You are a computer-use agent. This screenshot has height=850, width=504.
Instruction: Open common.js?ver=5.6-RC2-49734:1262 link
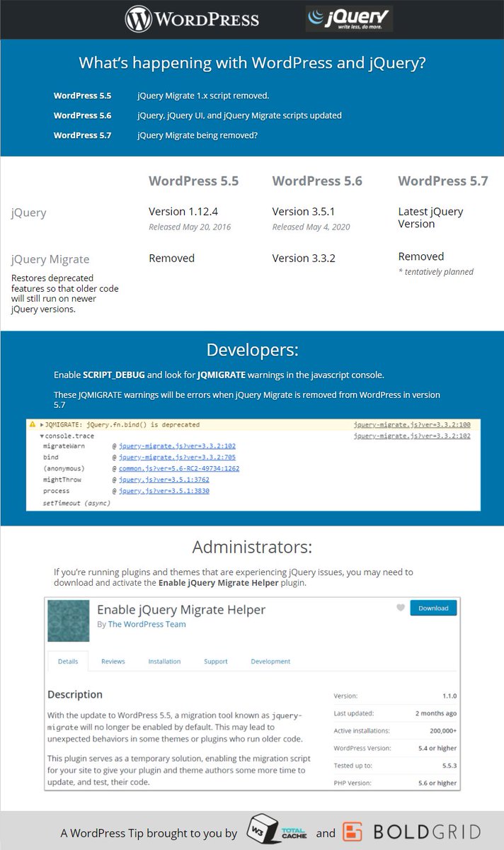coord(179,469)
